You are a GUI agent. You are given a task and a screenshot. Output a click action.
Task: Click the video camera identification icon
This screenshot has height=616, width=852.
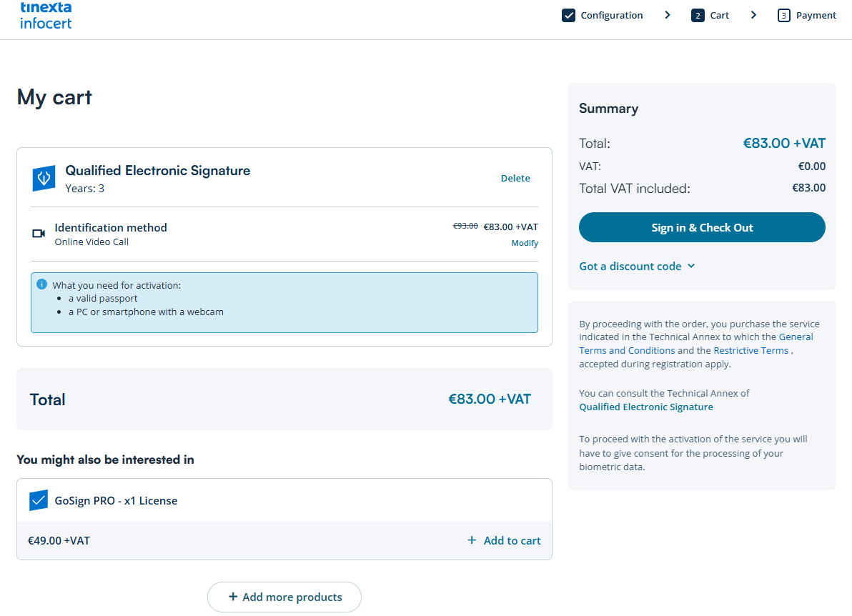tap(39, 234)
